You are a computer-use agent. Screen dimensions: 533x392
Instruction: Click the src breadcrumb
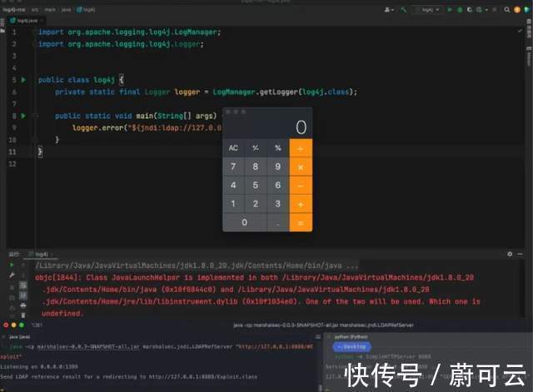click(x=35, y=10)
